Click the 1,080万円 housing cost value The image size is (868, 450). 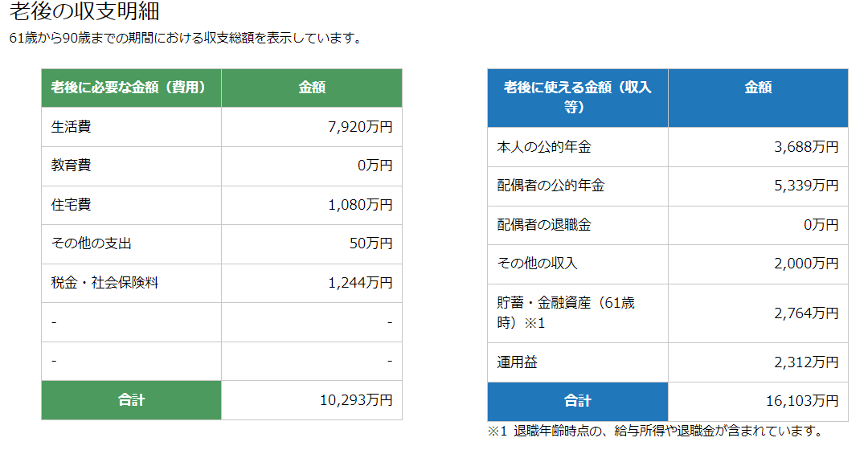click(x=360, y=205)
